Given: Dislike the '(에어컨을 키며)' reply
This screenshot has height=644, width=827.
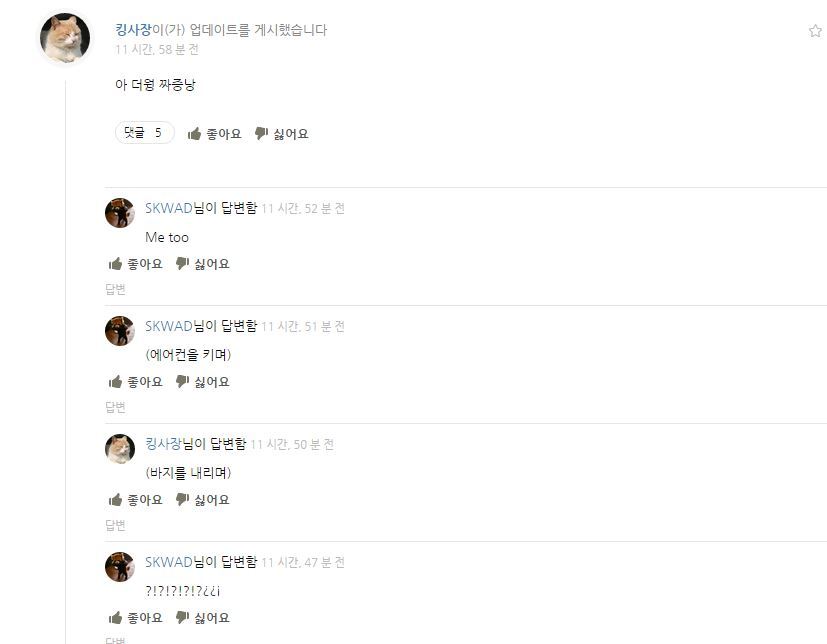Looking at the screenshot, I should pyautogui.click(x=203, y=382).
